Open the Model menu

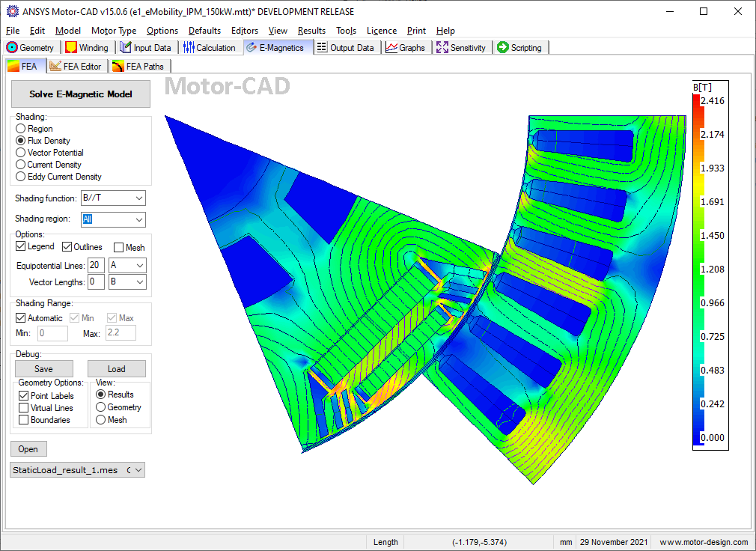(x=68, y=31)
